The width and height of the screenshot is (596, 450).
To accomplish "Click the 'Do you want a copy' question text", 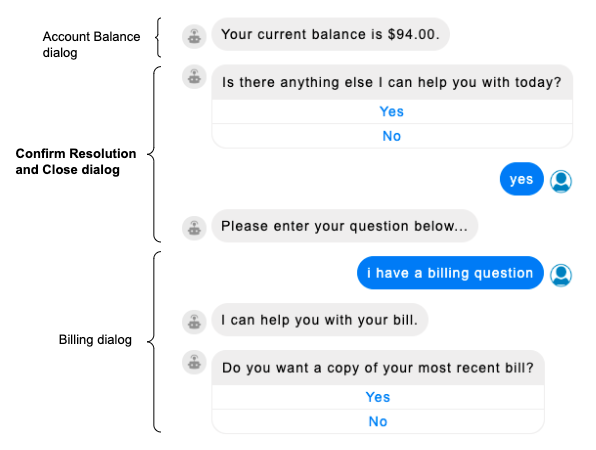I will click(378, 368).
